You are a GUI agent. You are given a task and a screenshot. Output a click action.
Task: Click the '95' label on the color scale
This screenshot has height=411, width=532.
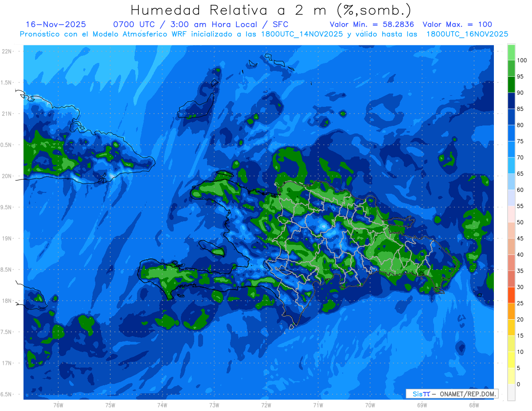coord(520,77)
